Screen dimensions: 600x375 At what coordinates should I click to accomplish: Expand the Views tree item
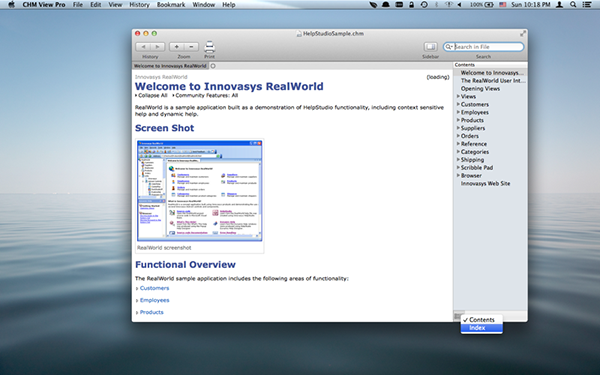tap(458, 96)
